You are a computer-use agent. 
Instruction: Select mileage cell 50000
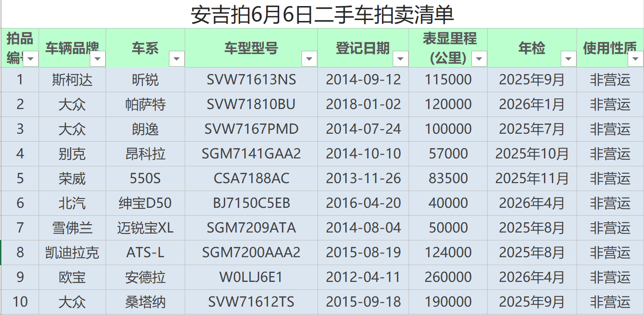[448, 228]
